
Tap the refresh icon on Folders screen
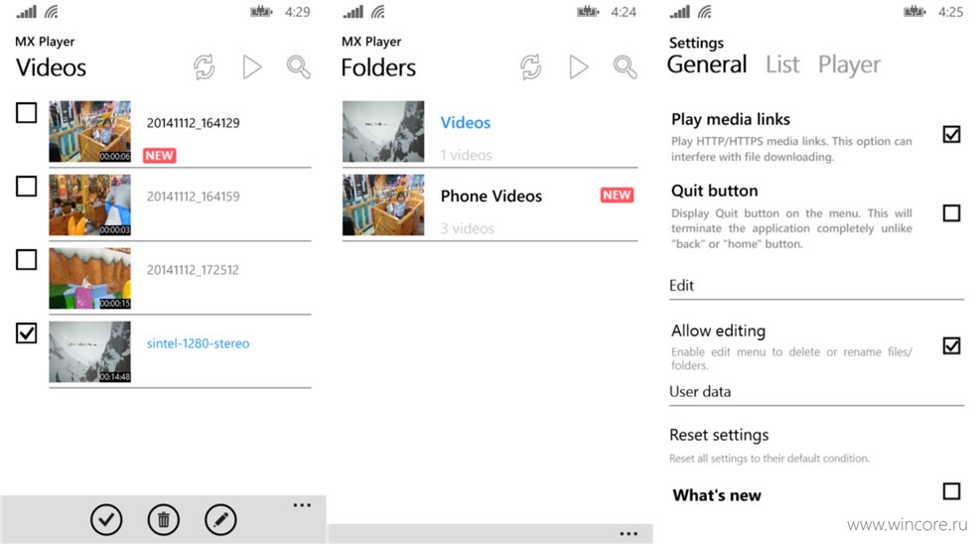tap(531, 67)
